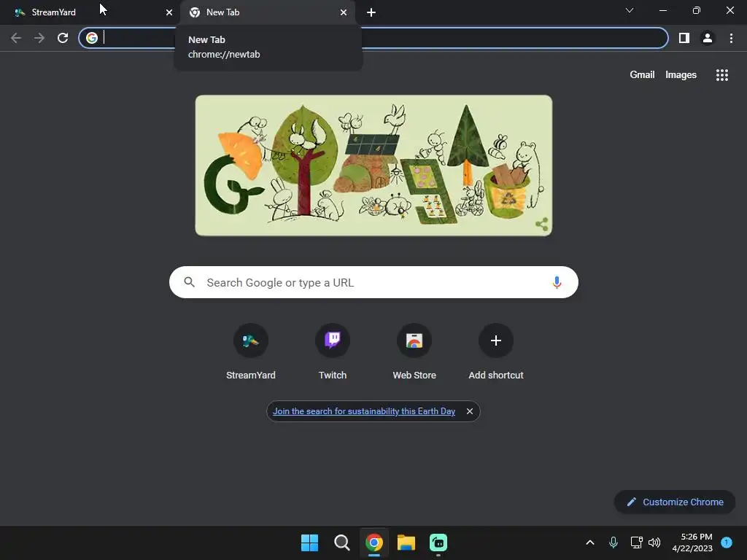Screen dimensions: 747x560
Task: Open Google Images link
Action: tap(681, 75)
